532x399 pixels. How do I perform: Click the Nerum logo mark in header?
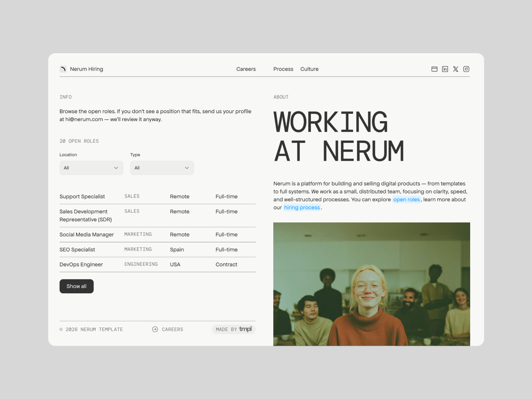point(63,69)
